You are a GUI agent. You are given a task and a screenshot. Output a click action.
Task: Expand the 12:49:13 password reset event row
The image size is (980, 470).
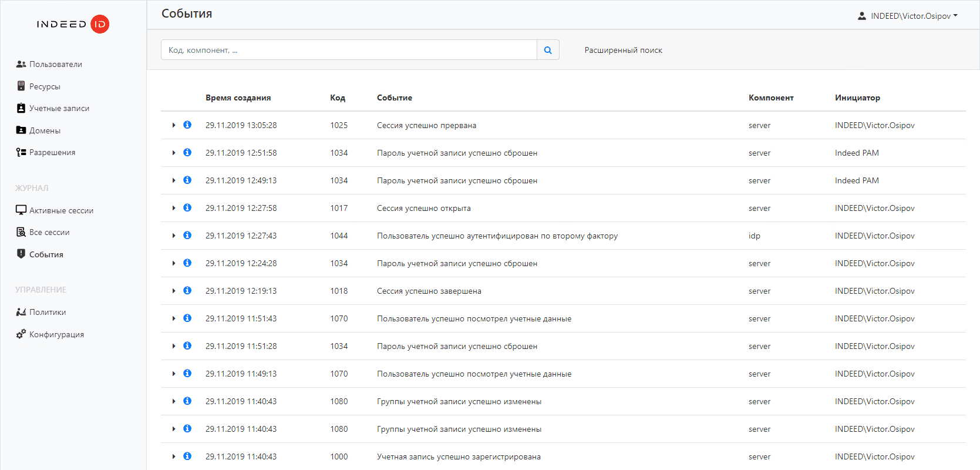click(174, 180)
